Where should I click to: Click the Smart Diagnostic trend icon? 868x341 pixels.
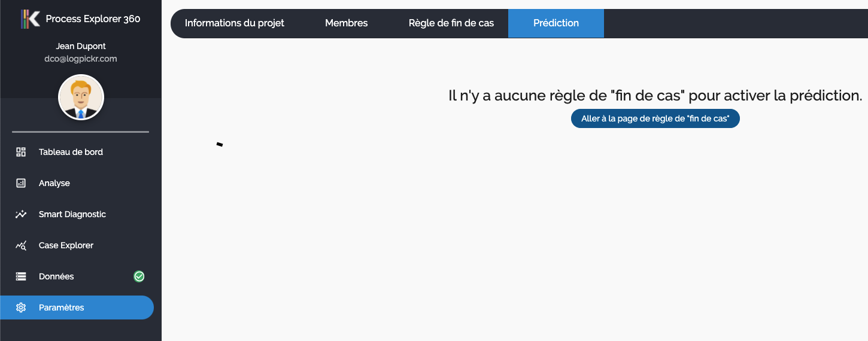pos(21,214)
